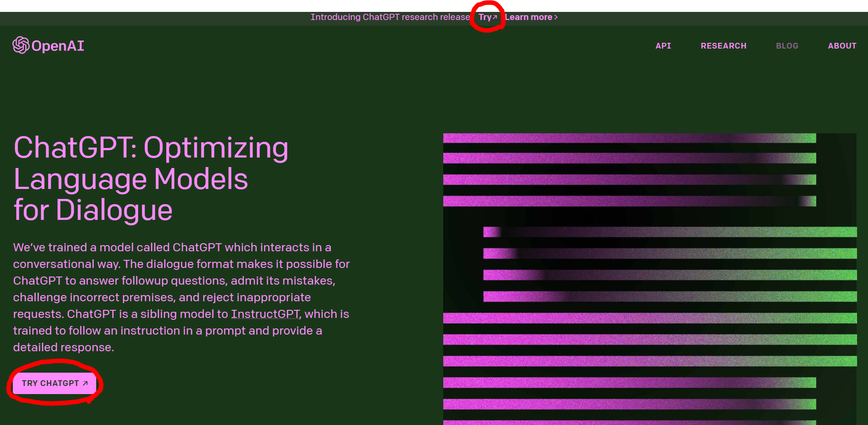Open the API menu item

pyautogui.click(x=663, y=46)
